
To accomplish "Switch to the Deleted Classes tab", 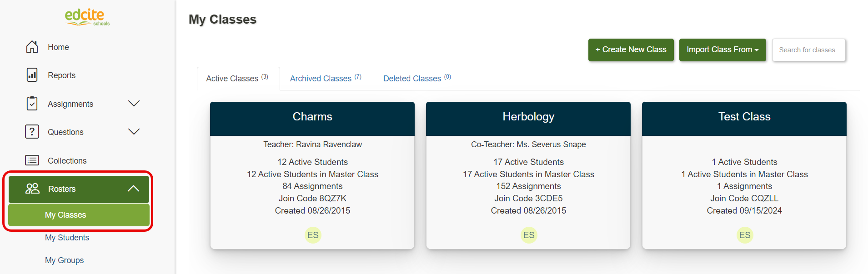I will pyautogui.click(x=416, y=78).
